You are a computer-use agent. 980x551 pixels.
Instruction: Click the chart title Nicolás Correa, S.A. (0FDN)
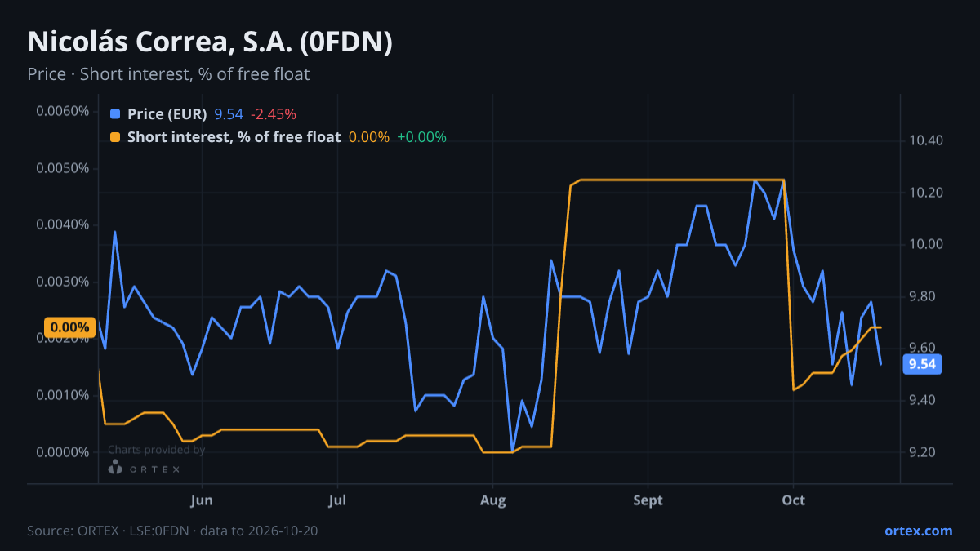click(210, 42)
